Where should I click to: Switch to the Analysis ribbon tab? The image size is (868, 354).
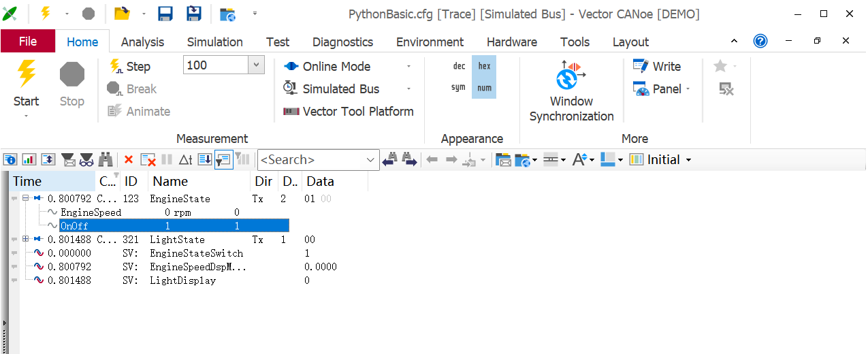[142, 42]
